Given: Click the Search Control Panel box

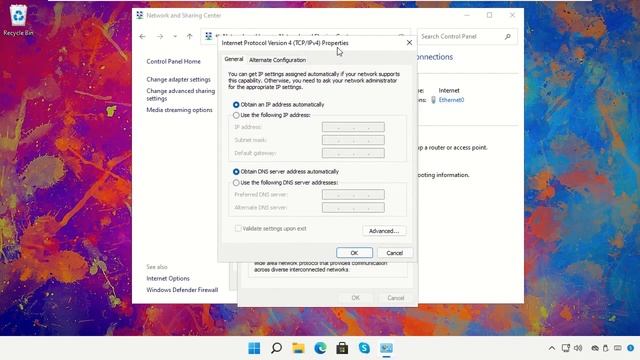Looking at the screenshot, I should click(x=467, y=36).
